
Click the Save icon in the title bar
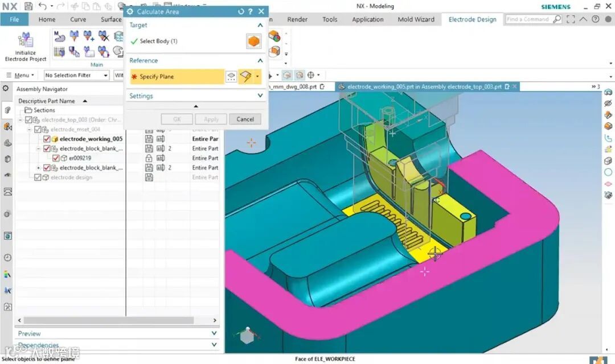coord(28,6)
